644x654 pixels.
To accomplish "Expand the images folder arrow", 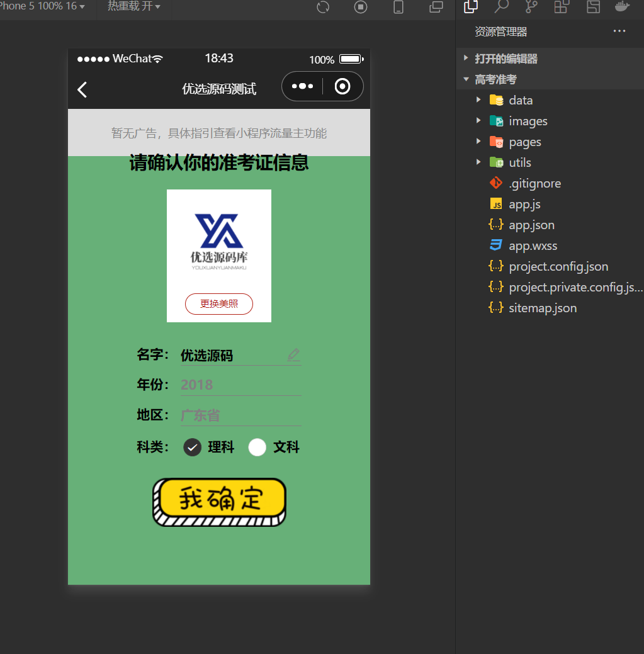I will point(478,120).
